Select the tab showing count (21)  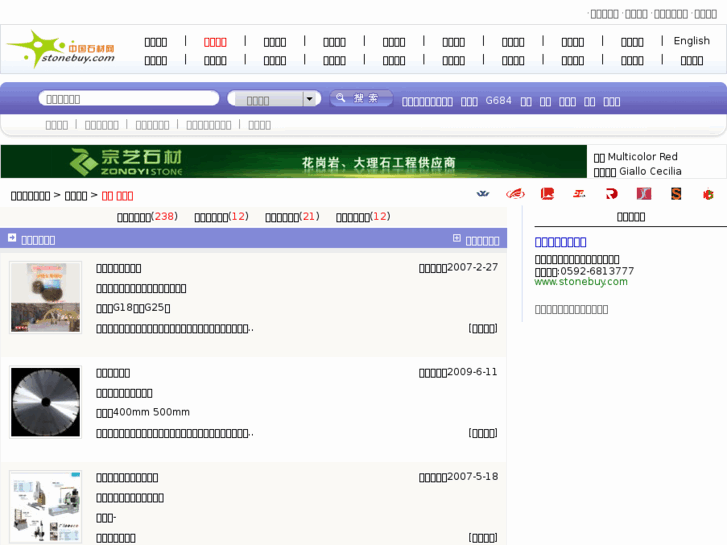(292, 217)
